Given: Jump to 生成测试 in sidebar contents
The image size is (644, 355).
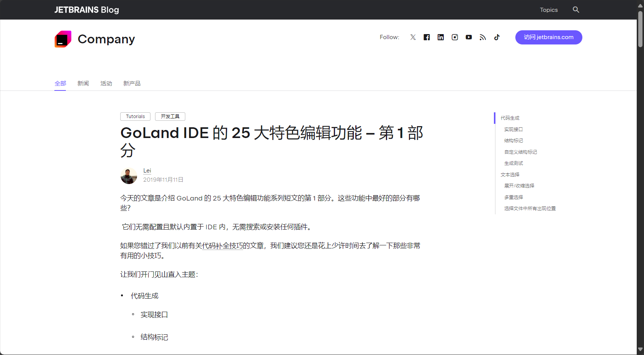Looking at the screenshot, I should point(513,163).
